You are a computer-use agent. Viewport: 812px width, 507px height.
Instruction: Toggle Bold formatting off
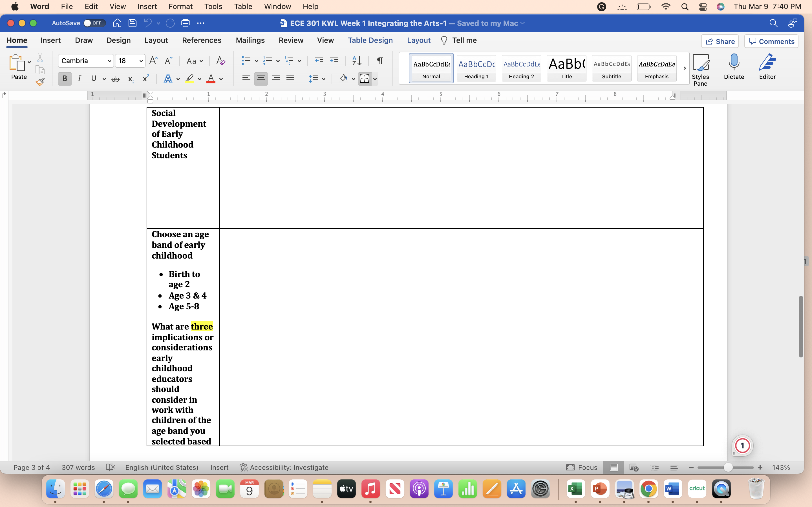click(x=65, y=79)
